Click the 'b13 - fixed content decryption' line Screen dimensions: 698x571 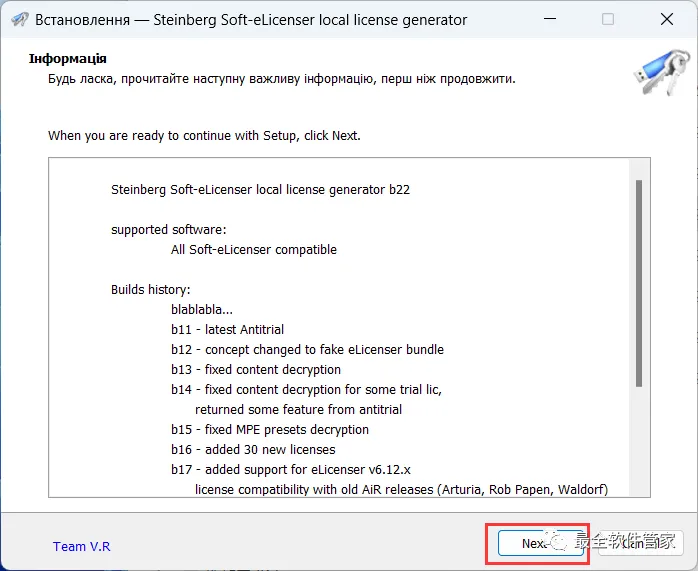coord(256,369)
